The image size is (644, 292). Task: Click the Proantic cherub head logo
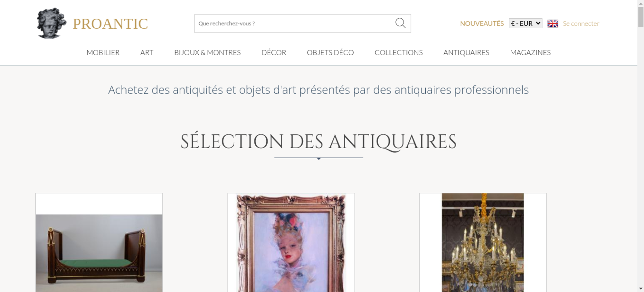tap(52, 23)
